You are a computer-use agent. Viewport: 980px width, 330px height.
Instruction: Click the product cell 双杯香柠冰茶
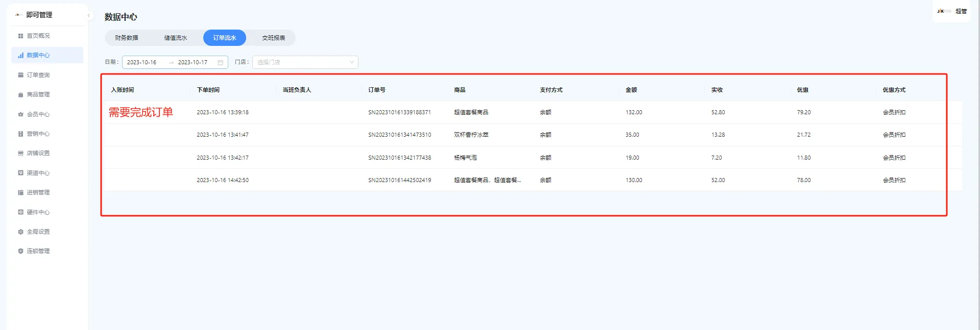(x=471, y=135)
